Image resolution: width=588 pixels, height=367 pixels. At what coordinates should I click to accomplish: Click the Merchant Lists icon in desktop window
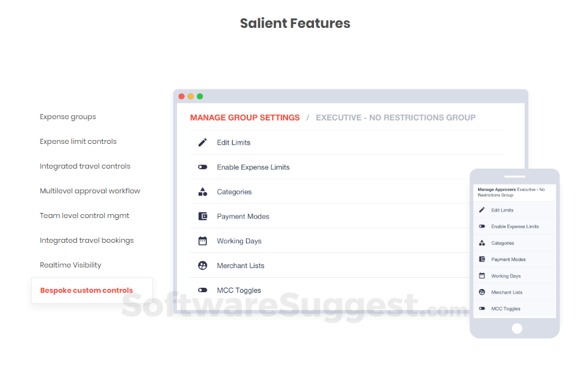tap(203, 266)
